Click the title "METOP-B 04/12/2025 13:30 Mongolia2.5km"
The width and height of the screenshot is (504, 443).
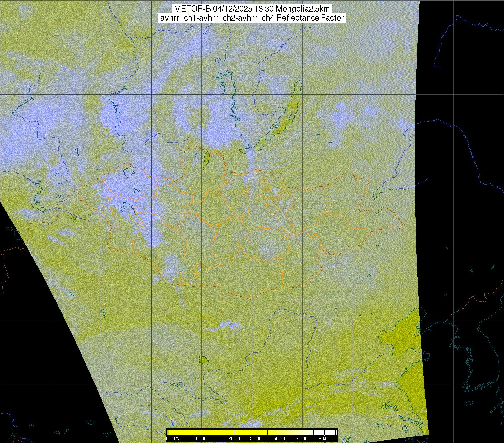pyautogui.click(x=252, y=9)
